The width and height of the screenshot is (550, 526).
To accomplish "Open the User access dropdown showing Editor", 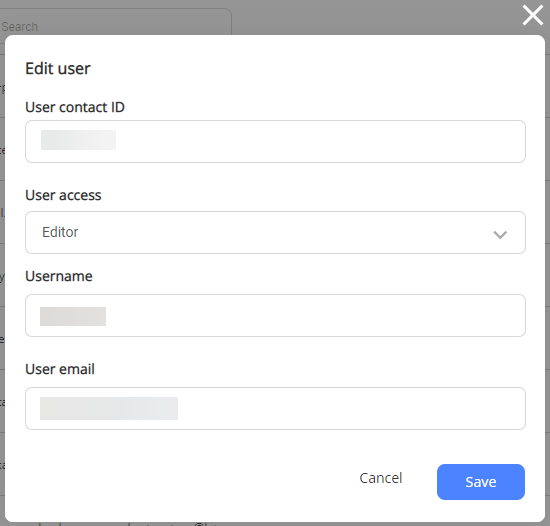I will [x=275, y=232].
